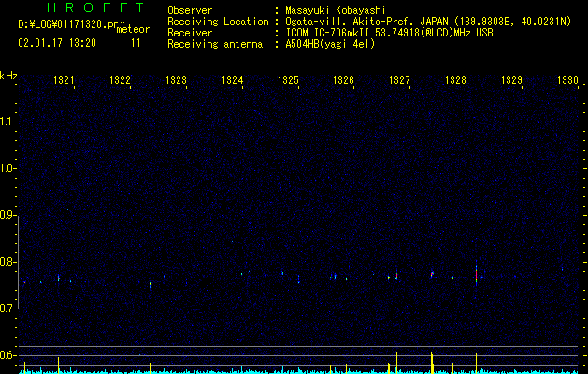Click the 'Observer' field label
Image resolution: width=588 pixels, height=374 pixels.
click(190, 10)
